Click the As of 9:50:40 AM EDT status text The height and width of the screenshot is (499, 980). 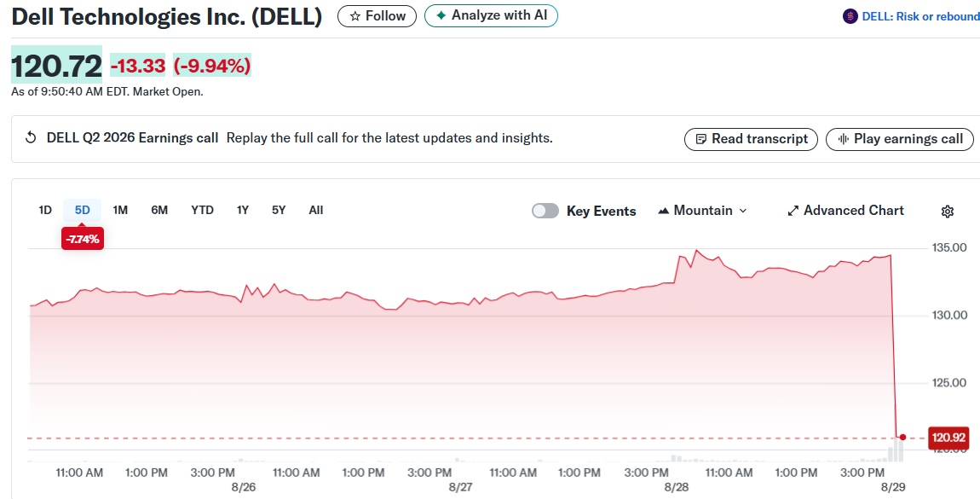(x=107, y=92)
